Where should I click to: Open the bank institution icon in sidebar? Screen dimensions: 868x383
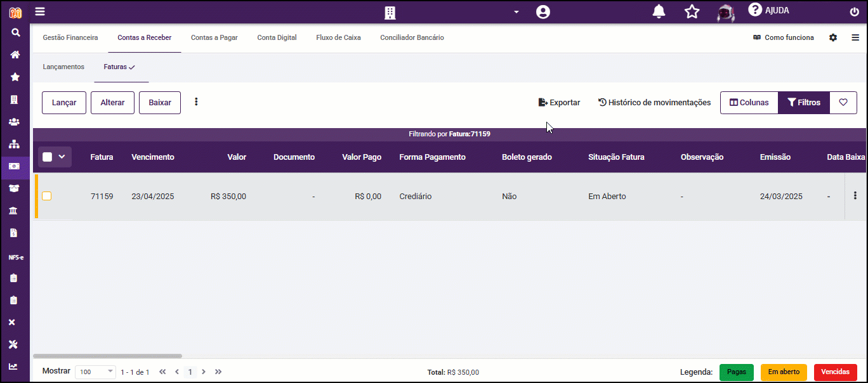coord(15,211)
